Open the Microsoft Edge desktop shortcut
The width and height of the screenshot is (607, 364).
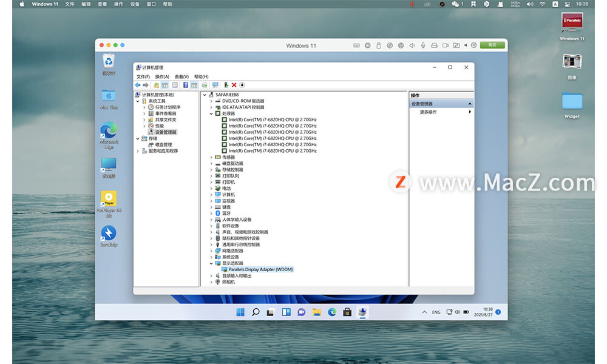(x=109, y=135)
